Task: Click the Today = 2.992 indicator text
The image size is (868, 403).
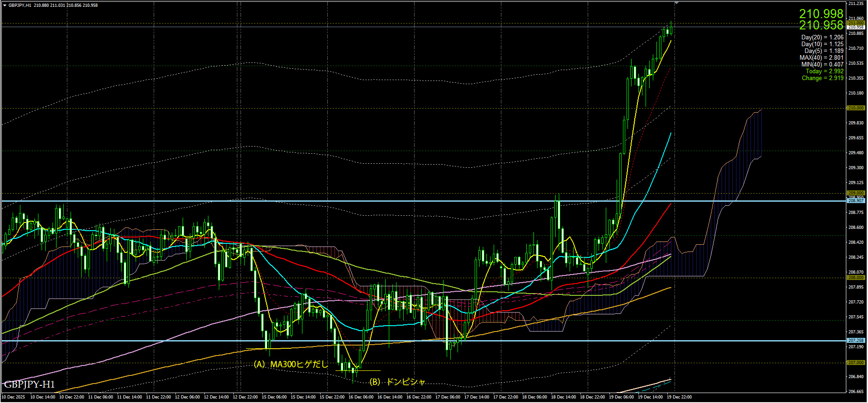Action: click(x=824, y=71)
